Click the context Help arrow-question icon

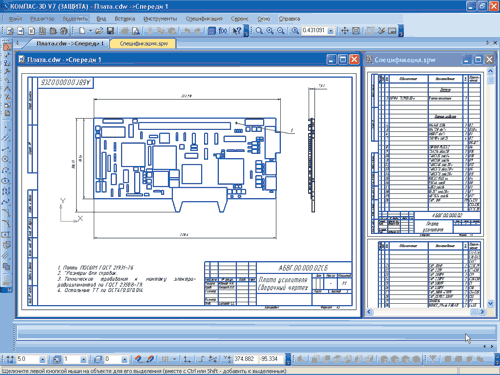tap(237, 31)
